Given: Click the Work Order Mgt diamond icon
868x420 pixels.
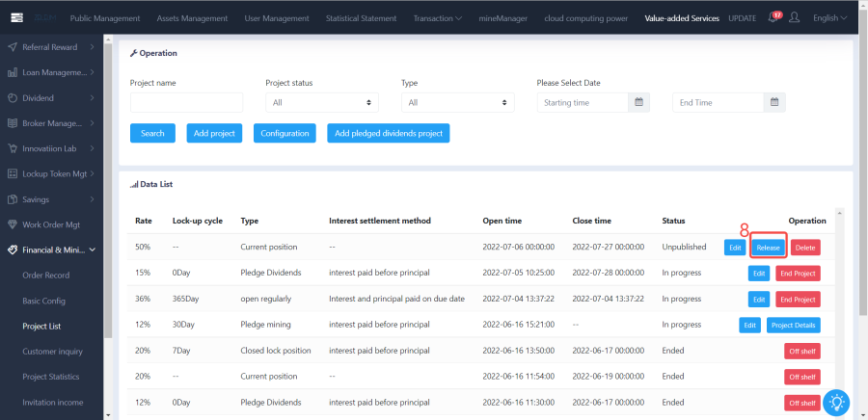Looking at the screenshot, I should 13,224.
